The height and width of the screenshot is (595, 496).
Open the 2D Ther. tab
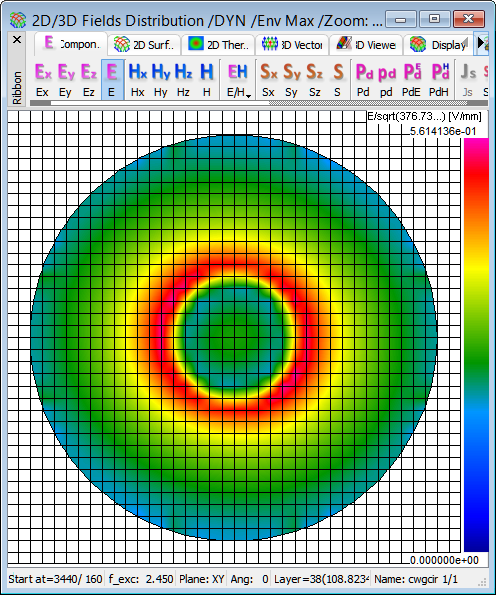[x=219, y=45]
